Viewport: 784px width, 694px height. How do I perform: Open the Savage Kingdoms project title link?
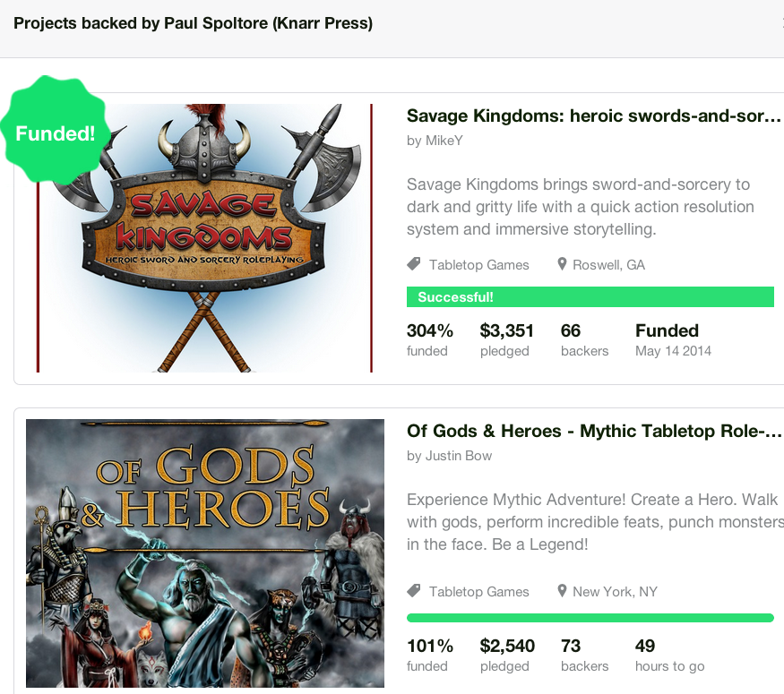[593, 116]
